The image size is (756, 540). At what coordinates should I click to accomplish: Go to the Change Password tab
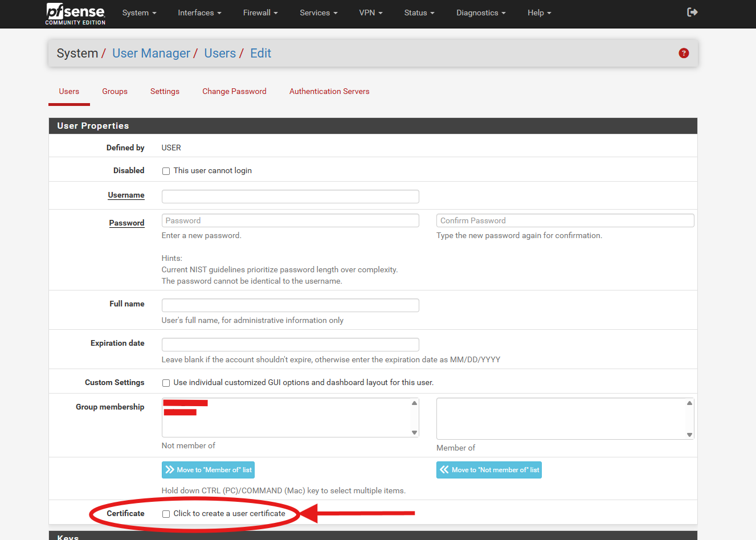(234, 91)
